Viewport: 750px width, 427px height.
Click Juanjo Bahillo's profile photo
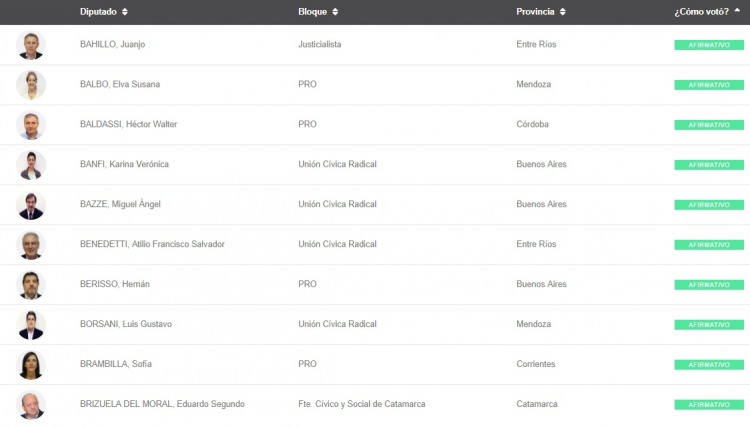[x=31, y=45]
